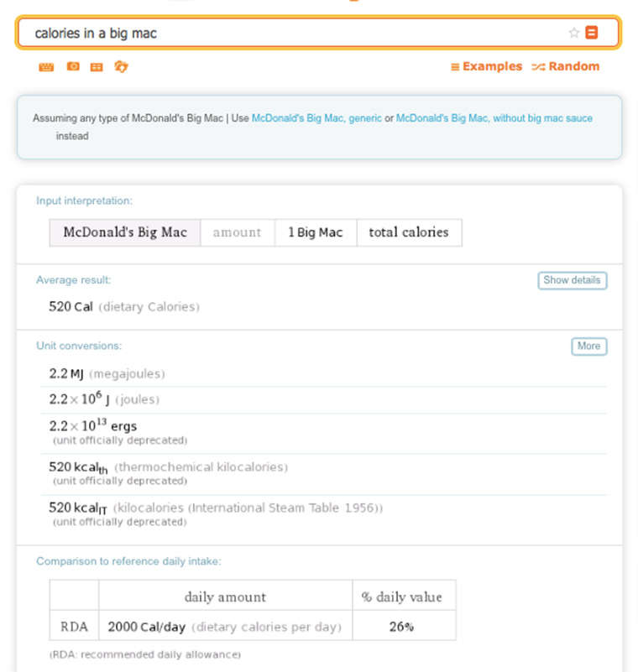Open the data input table icon

click(97, 67)
